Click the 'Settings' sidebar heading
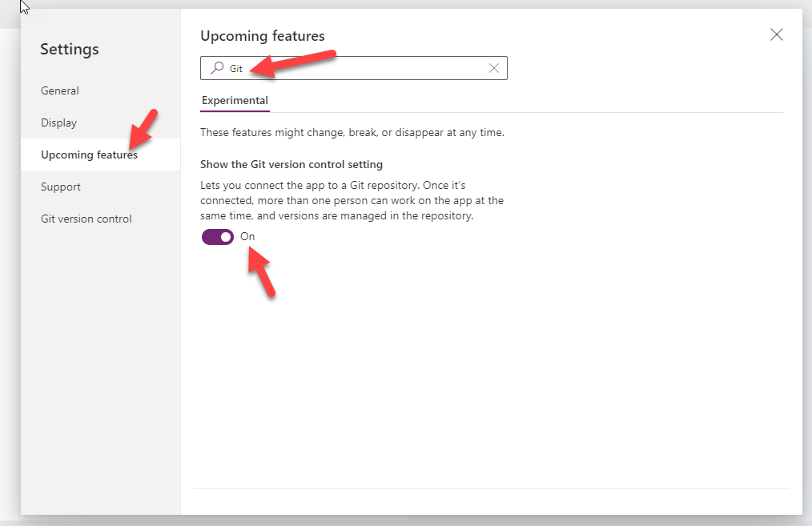The image size is (812, 526). click(x=70, y=50)
